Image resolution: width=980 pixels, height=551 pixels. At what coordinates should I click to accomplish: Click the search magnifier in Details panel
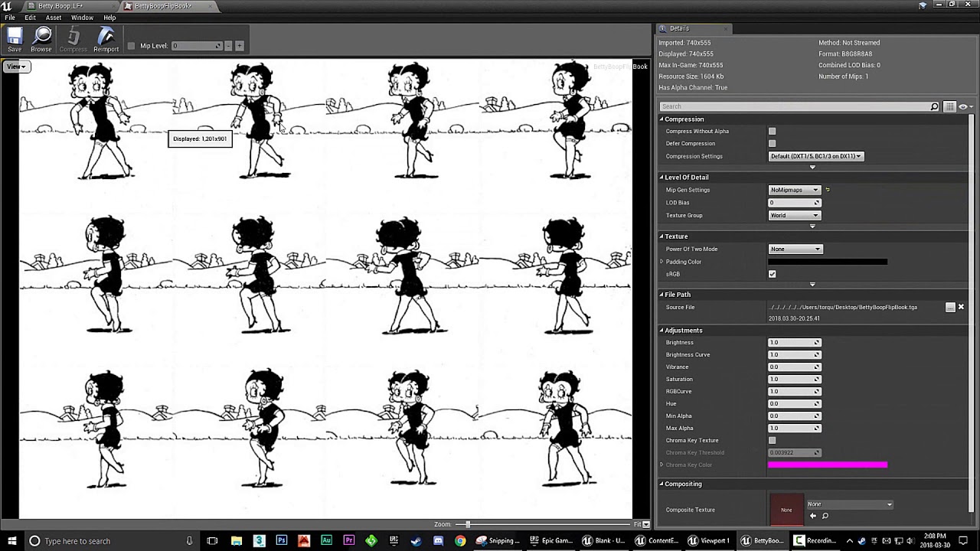pos(934,106)
